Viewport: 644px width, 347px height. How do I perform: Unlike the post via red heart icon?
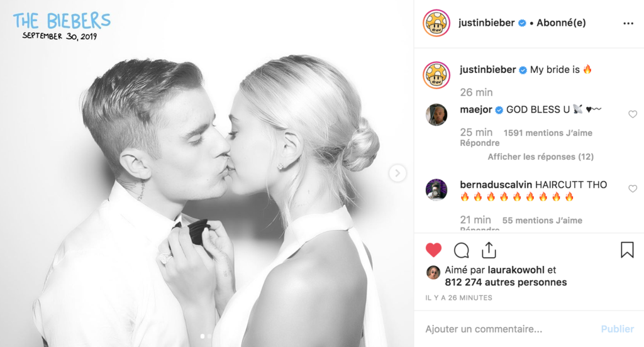click(433, 250)
